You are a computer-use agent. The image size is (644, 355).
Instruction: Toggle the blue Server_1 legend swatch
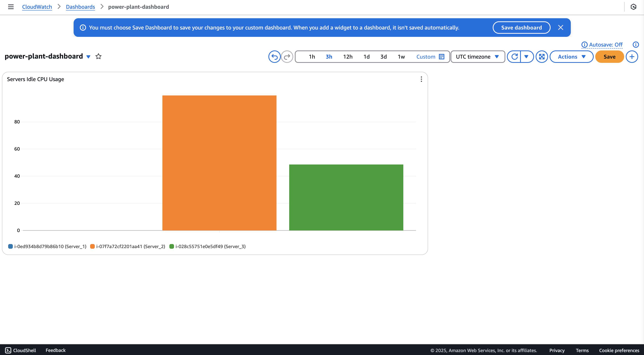point(10,246)
